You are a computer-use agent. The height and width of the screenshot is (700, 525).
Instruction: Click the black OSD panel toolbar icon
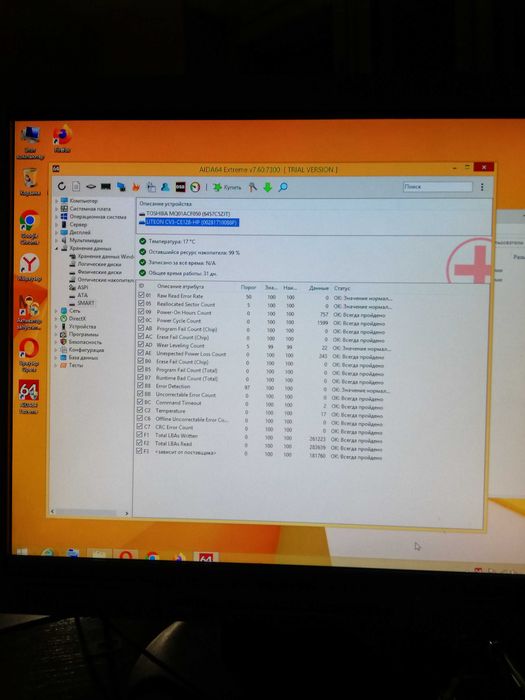[180, 187]
